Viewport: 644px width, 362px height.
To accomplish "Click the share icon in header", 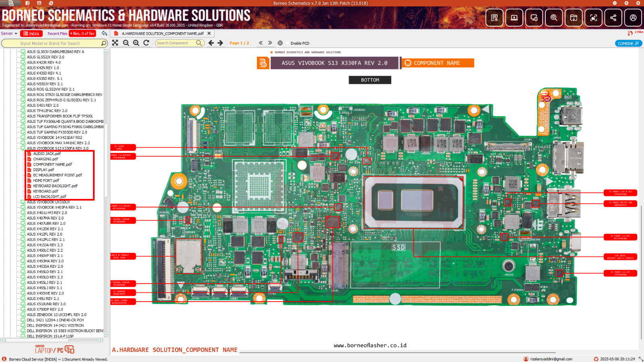I will [x=613, y=18].
